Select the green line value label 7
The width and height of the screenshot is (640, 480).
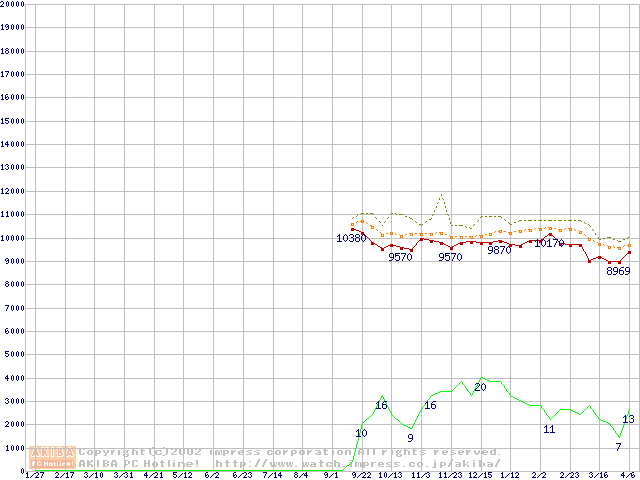(618, 447)
